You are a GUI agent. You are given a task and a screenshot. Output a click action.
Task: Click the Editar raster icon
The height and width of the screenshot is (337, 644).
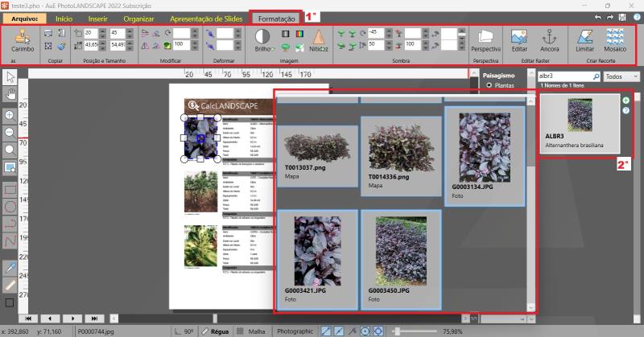pos(519,41)
